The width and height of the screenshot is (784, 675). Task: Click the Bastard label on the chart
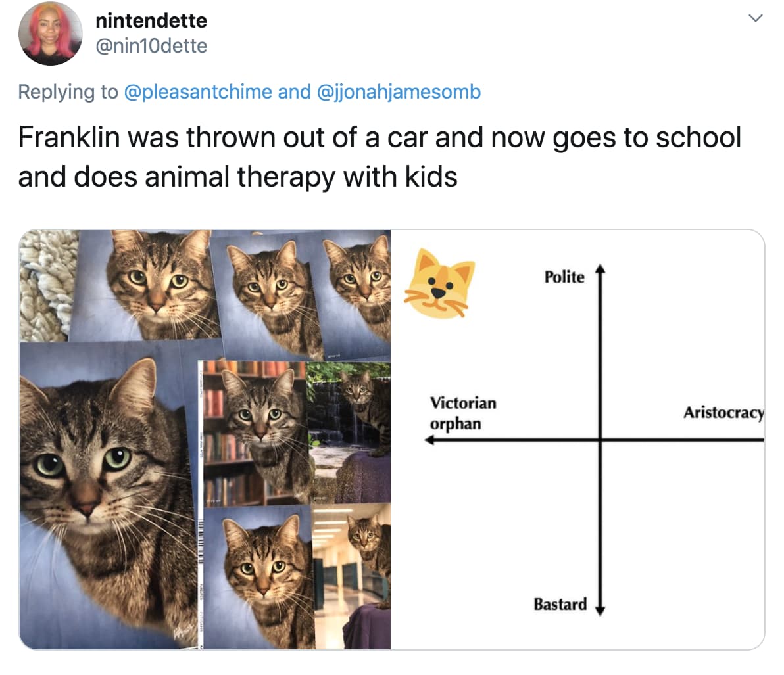[x=560, y=603]
